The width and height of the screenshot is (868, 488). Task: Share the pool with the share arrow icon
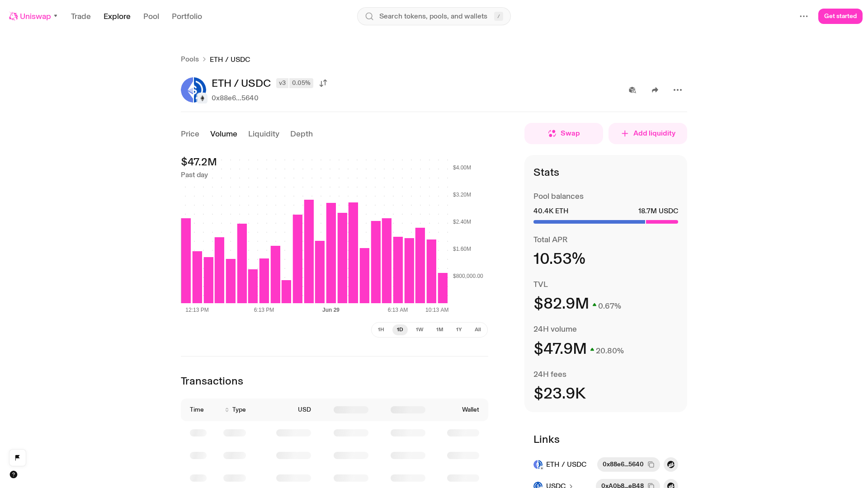click(x=655, y=90)
